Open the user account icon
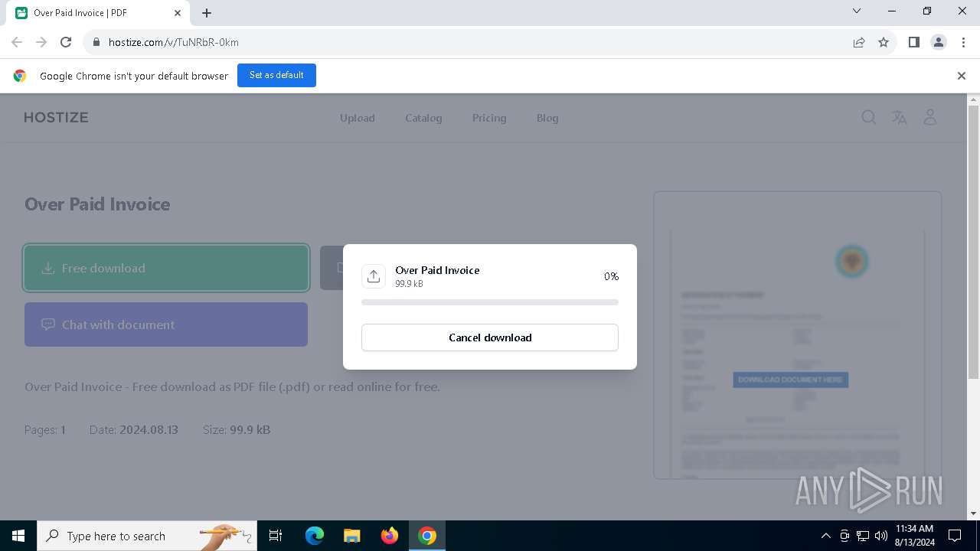The height and width of the screenshot is (551, 980). [x=930, y=117]
